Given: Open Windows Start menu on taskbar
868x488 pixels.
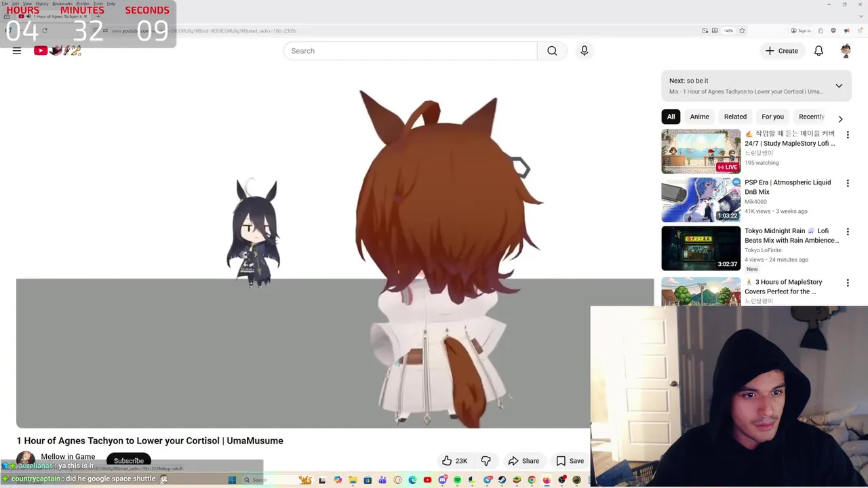Looking at the screenshot, I should click(232, 480).
